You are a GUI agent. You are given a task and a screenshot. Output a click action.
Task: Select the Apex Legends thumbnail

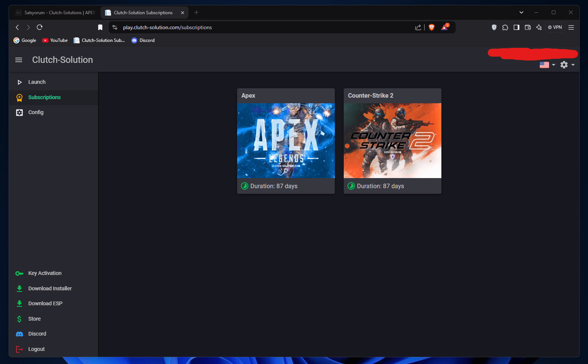[286, 141]
